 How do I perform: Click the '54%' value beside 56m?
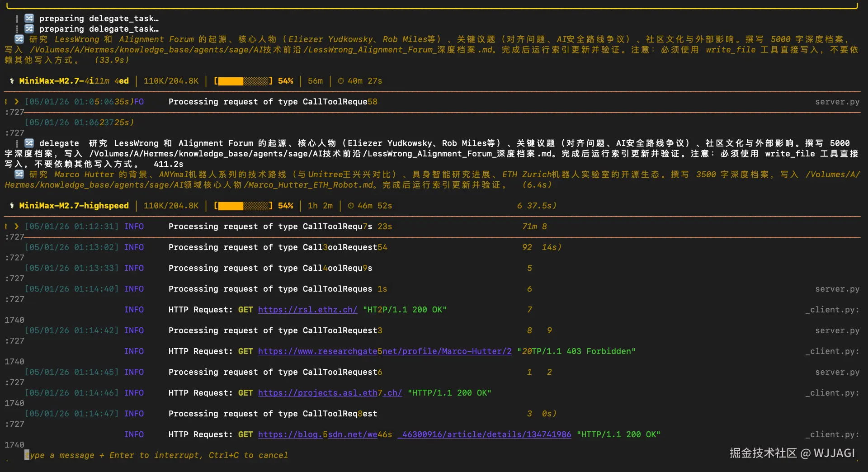pos(285,81)
